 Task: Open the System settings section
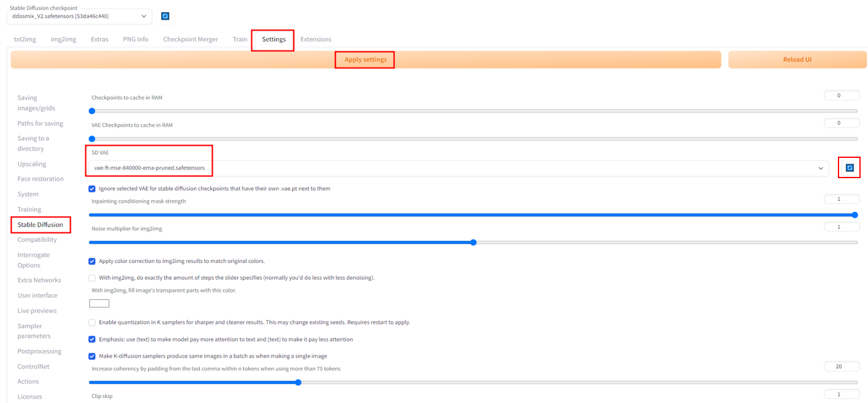[x=28, y=194]
